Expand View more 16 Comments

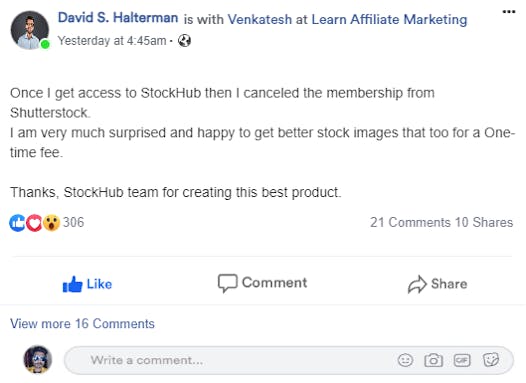pyautogui.click(x=82, y=324)
